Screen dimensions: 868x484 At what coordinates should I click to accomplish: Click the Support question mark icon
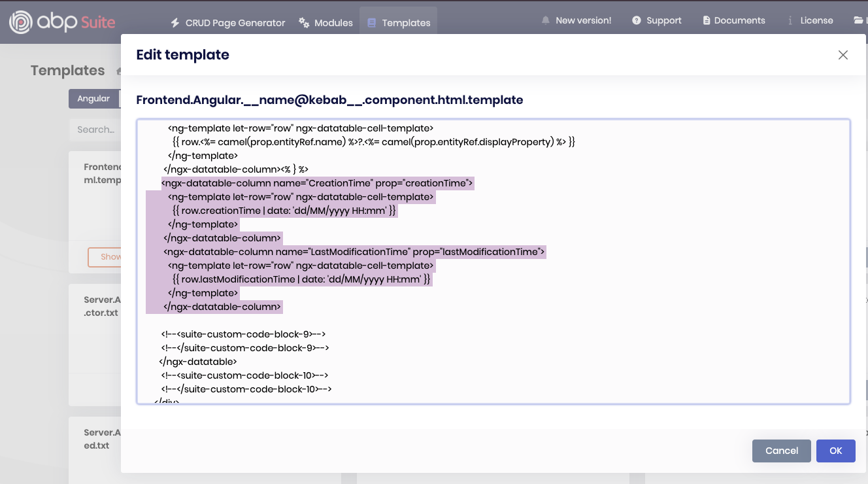coord(636,21)
